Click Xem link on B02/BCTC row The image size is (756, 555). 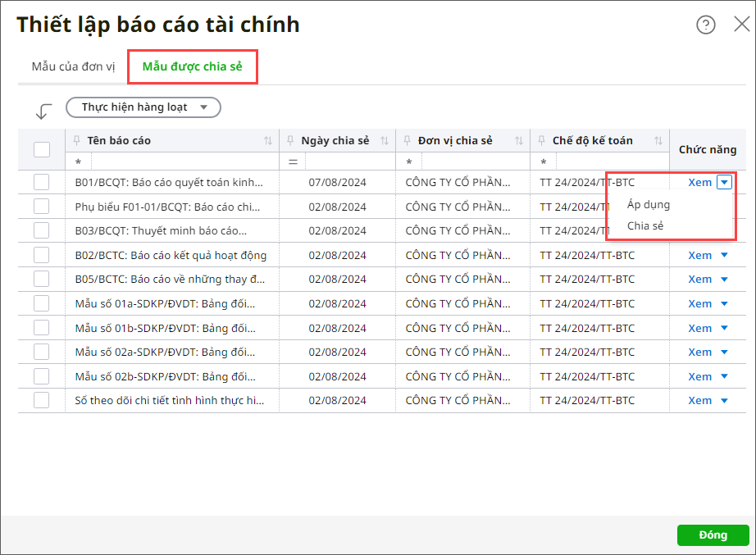point(699,255)
